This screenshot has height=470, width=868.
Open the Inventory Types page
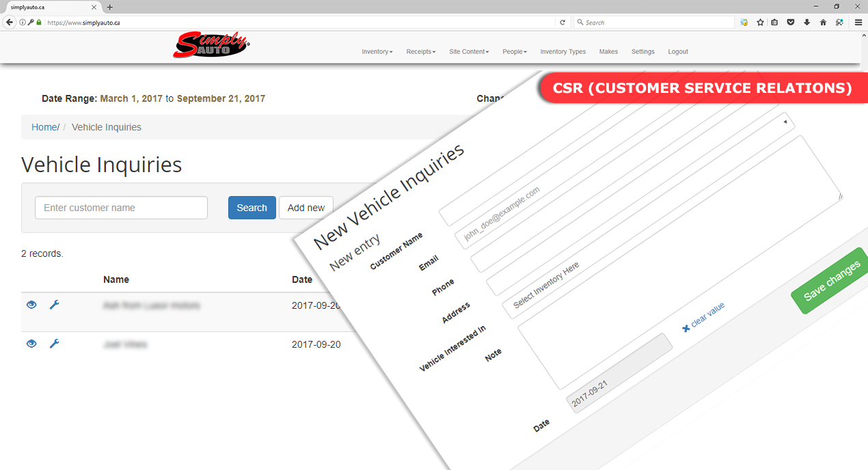[563, 52]
